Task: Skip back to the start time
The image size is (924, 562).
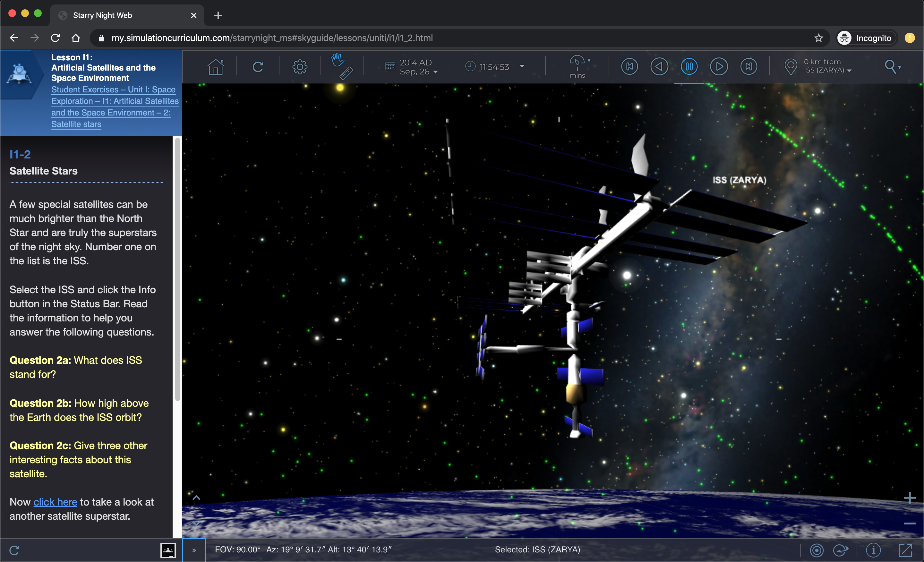Action: pos(629,66)
